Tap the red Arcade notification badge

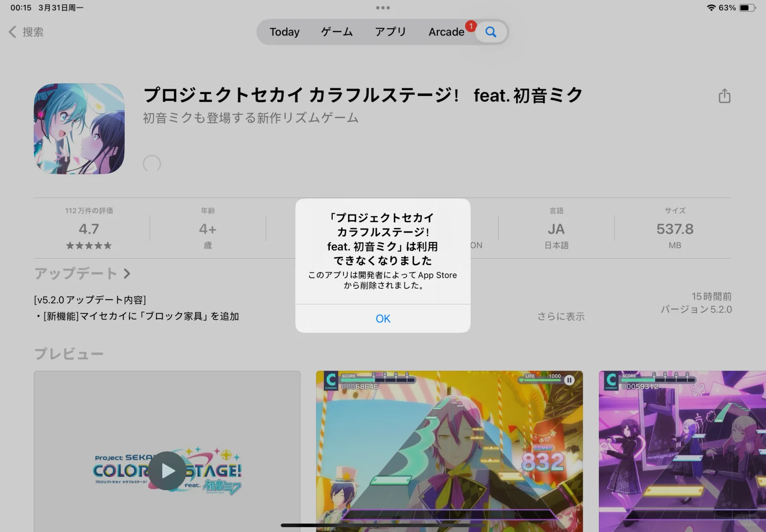tap(471, 26)
